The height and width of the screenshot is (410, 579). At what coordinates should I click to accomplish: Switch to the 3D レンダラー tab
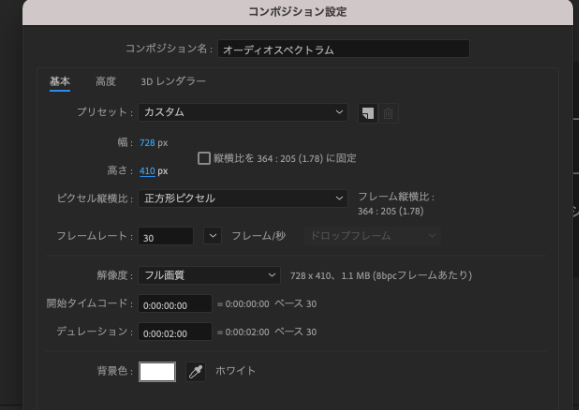click(x=173, y=81)
